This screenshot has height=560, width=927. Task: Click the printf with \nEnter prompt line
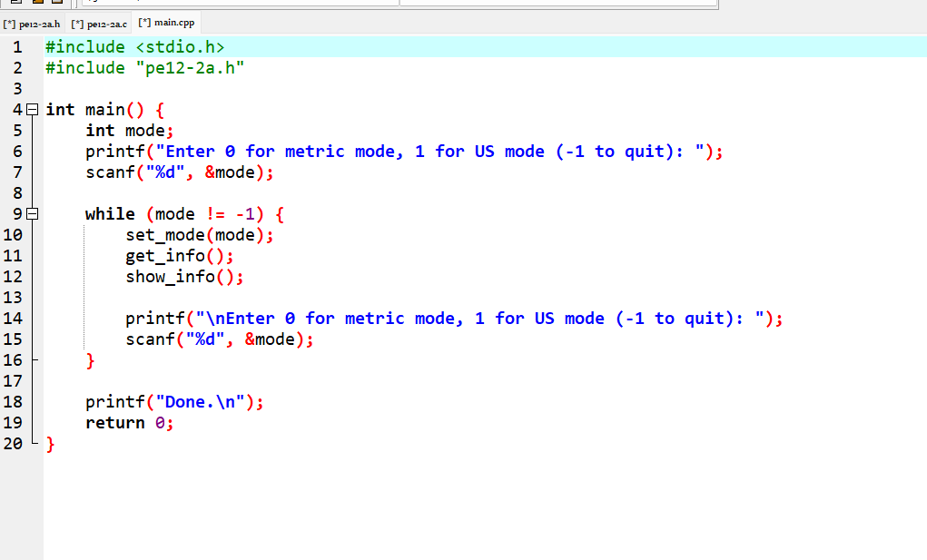(454, 319)
